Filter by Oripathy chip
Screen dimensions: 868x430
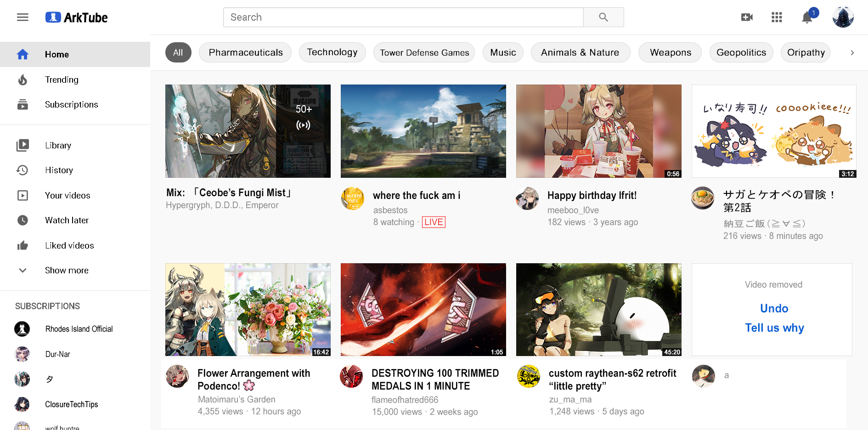[x=806, y=53]
